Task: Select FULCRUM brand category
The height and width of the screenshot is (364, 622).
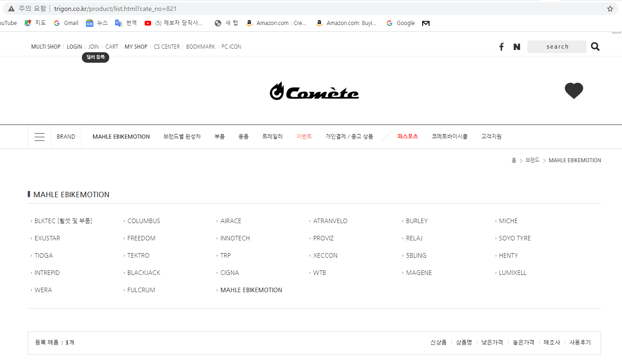Action: click(x=141, y=290)
